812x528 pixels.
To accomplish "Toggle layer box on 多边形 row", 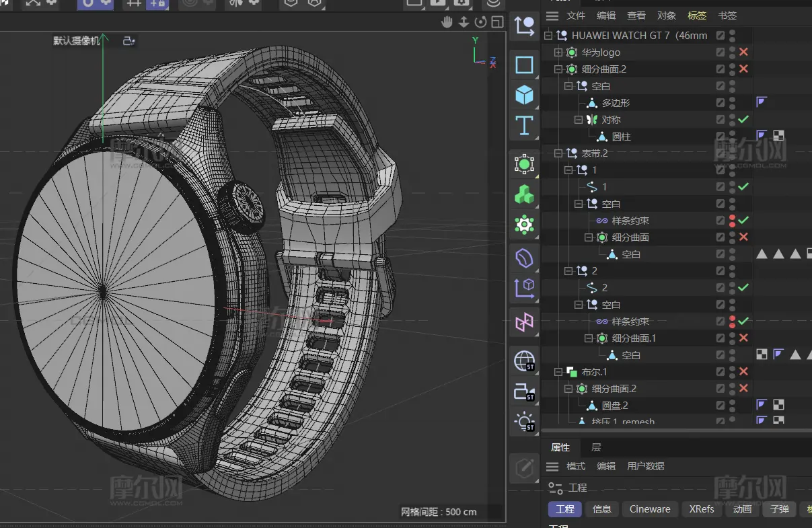I will (x=721, y=102).
